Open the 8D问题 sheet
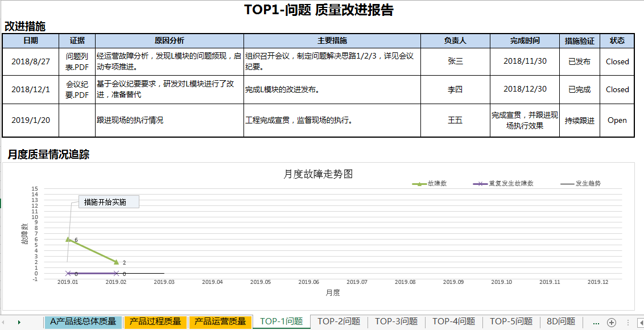Viewport: 644px width, 330px height. click(x=560, y=321)
